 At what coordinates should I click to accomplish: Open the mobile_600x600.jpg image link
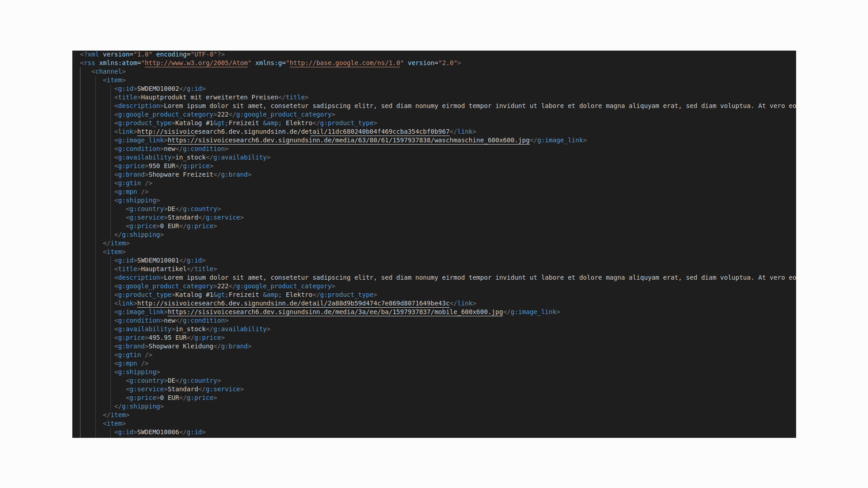335,312
